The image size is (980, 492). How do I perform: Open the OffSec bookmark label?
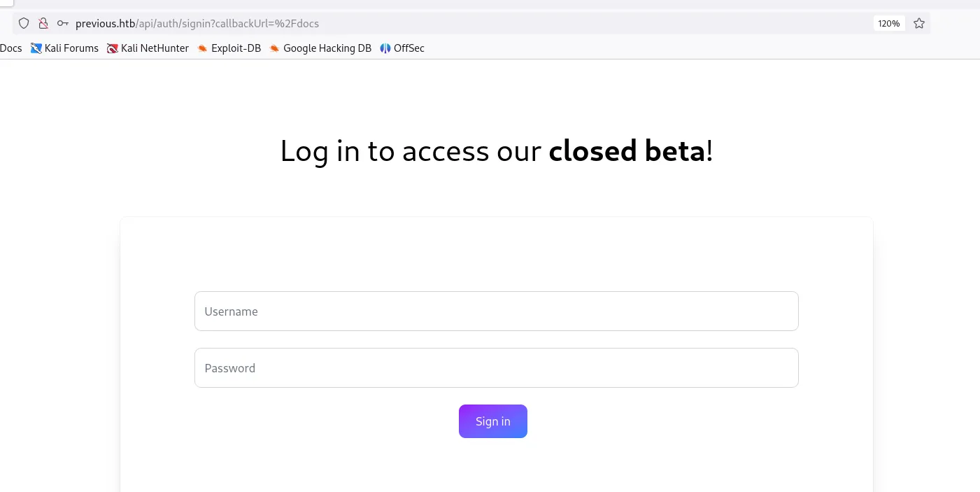(409, 48)
